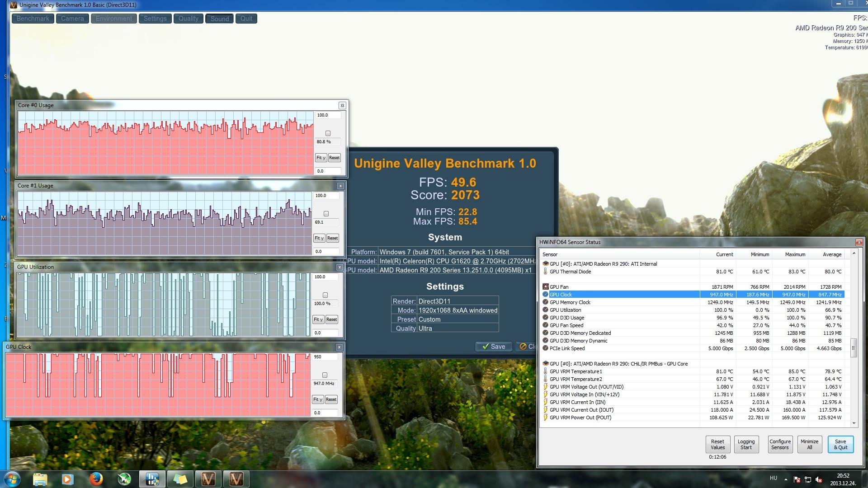Click the GPU VRM Voltage Out lightning icon
868x488 pixels.
[x=545, y=387]
